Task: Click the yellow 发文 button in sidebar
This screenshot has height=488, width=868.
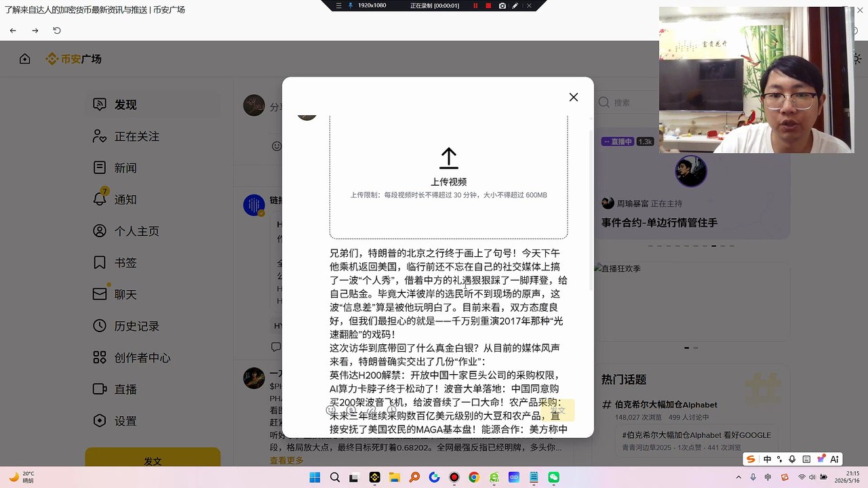Action: click(x=153, y=461)
